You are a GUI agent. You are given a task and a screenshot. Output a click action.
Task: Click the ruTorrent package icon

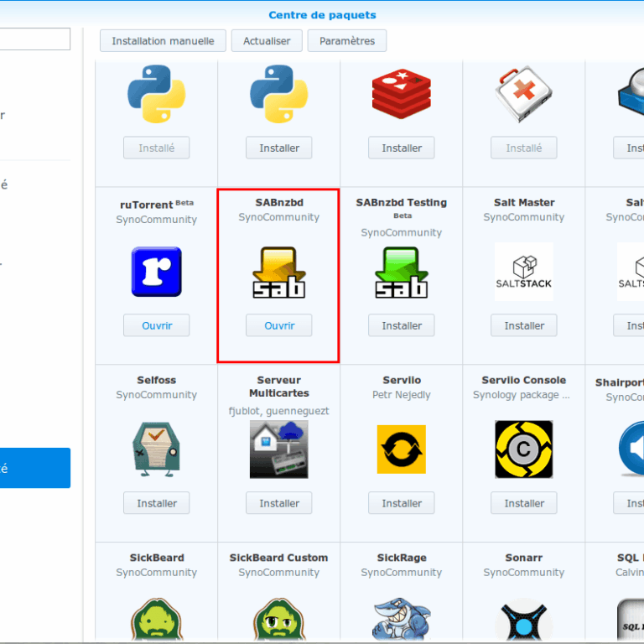(x=157, y=272)
